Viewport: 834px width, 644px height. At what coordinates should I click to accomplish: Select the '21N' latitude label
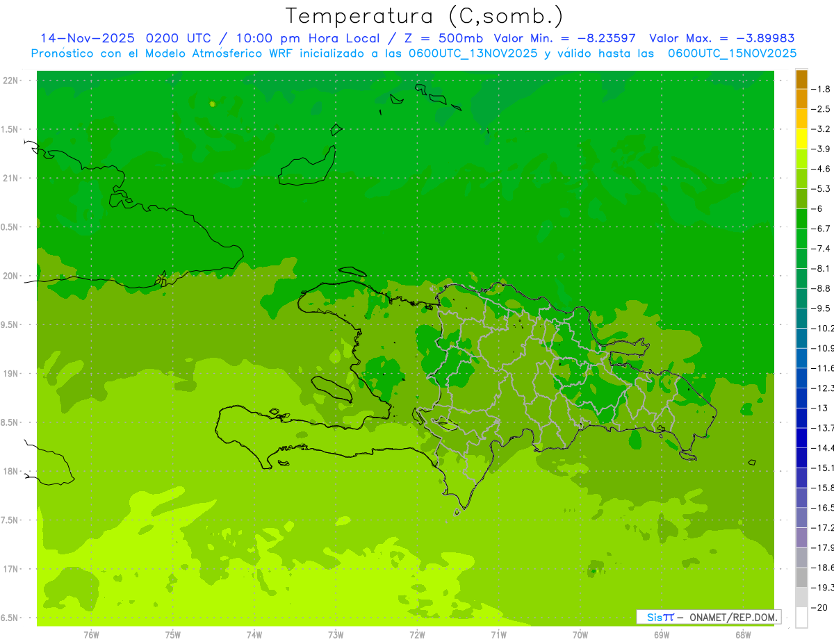coord(12,179)
